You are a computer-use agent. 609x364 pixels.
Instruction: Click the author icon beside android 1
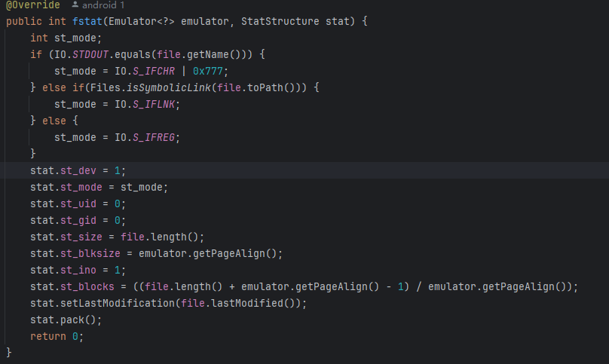tap(75, 5)
